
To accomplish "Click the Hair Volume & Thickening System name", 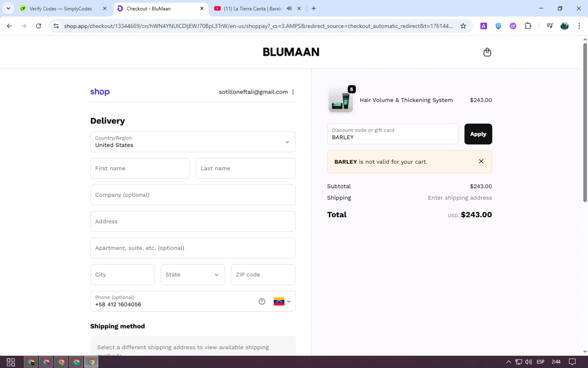I will (406, 100).
